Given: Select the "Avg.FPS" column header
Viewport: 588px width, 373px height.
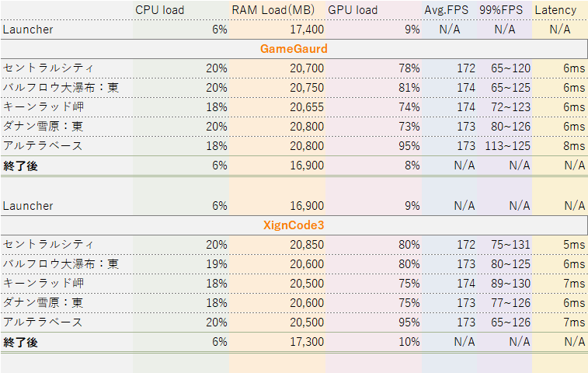Looking at the screenshot, I should tap(447, 10).
